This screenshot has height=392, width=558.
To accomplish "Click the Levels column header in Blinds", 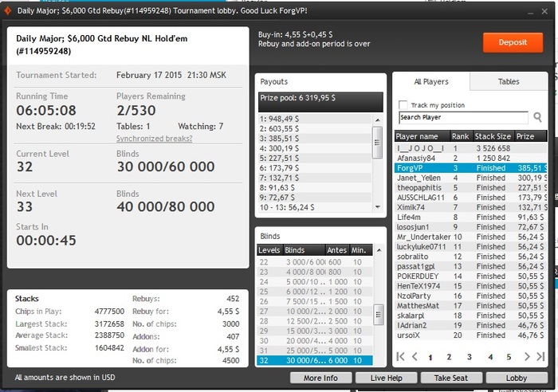I will pyautogui.click(x=269, y=250).
